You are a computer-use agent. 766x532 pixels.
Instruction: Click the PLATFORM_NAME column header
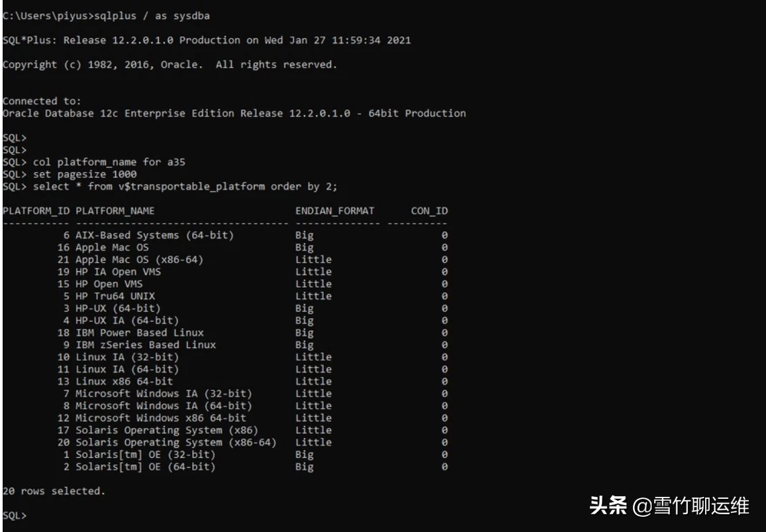pyautogui.click(x=115, y=211)
